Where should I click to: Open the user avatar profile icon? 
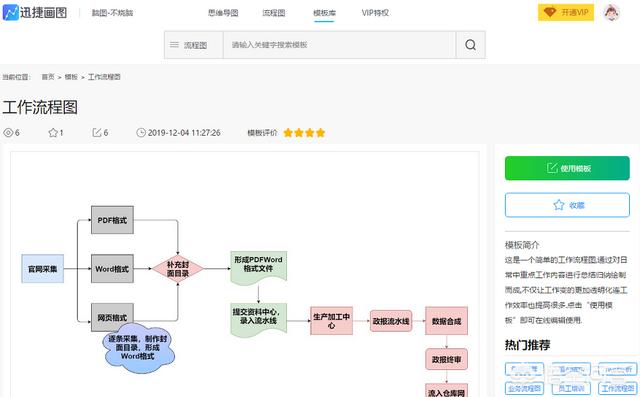point(611,13)
